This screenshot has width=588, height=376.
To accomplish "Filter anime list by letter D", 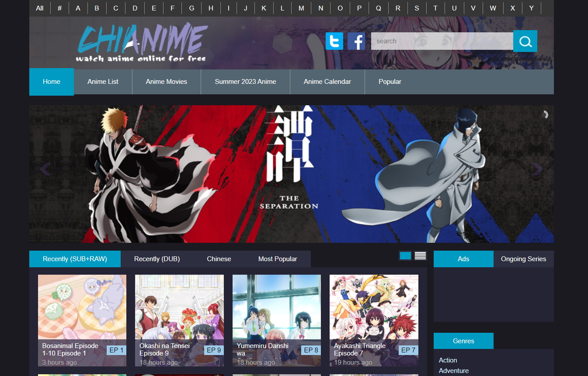I will click(x=135, y=8).
